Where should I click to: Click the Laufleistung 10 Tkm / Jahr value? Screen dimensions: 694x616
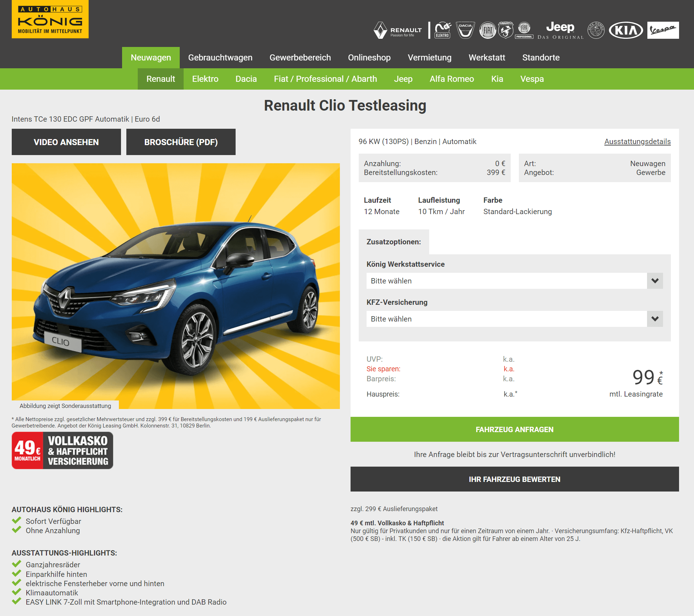click(441, 212)
